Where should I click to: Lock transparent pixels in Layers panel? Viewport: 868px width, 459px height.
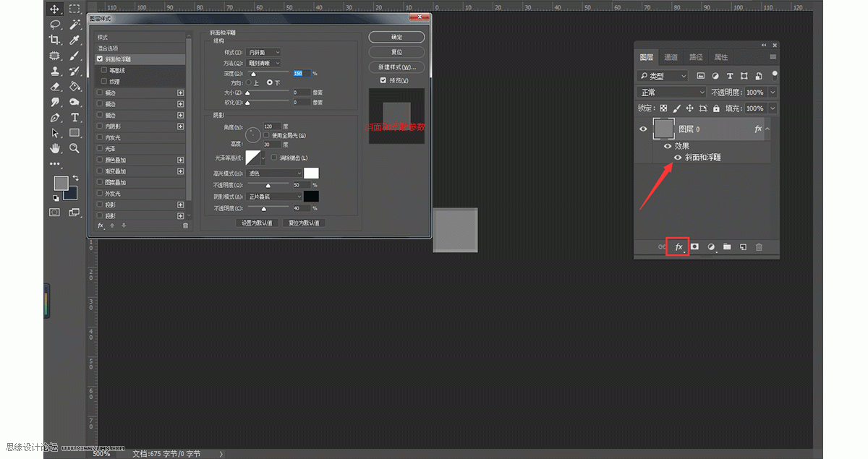click(x=663, y=108)
